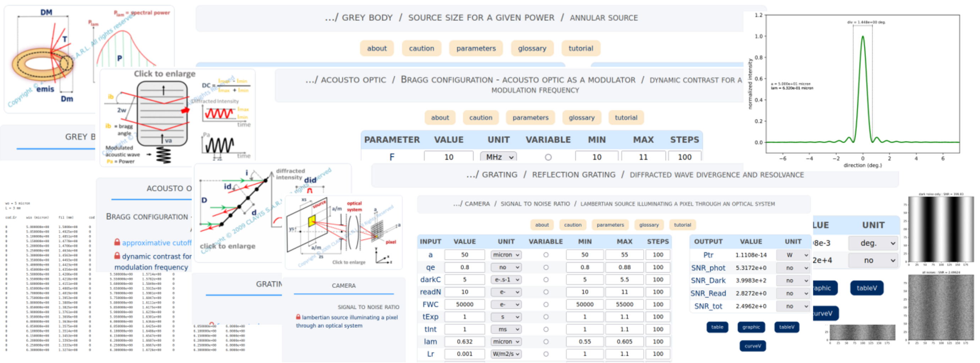Select the variable radio for input tExp
This screenshot has height=363, width=980.
546,316
